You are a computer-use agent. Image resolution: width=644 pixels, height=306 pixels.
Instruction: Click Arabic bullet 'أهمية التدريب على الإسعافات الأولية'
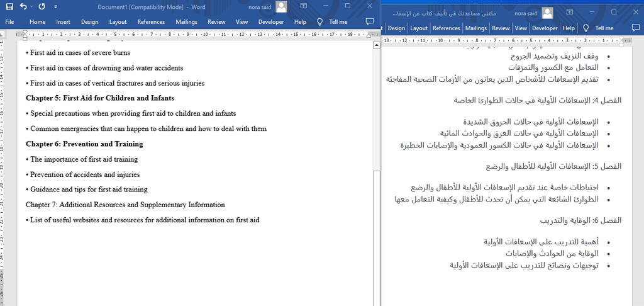pos(541,242)
